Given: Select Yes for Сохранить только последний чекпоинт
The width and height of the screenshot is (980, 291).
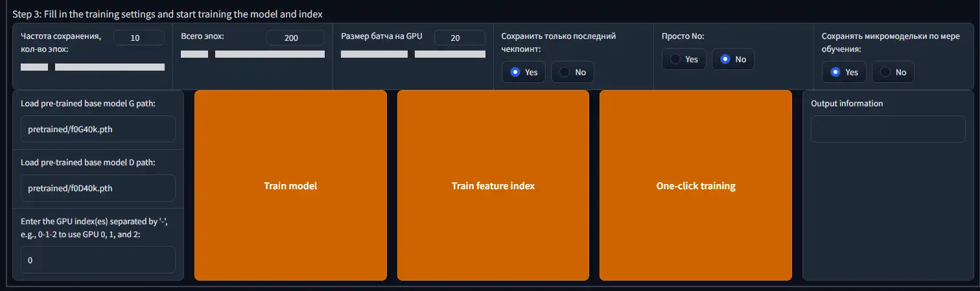Looking at the screenshot, I should [524, 72].
